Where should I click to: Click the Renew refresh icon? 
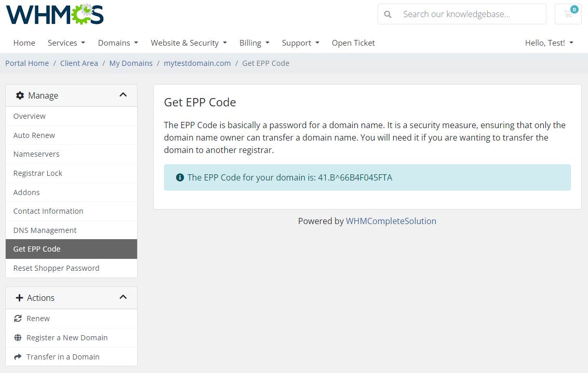tap(18, 319)
